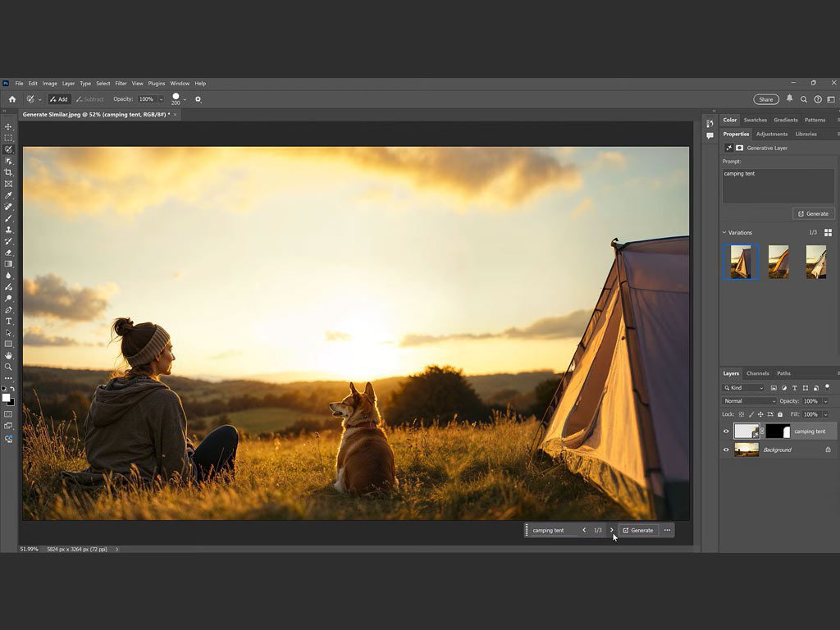
Task: Toggle visibility of the Background layer
Action: pyautogui.click(x=726, y=450)
